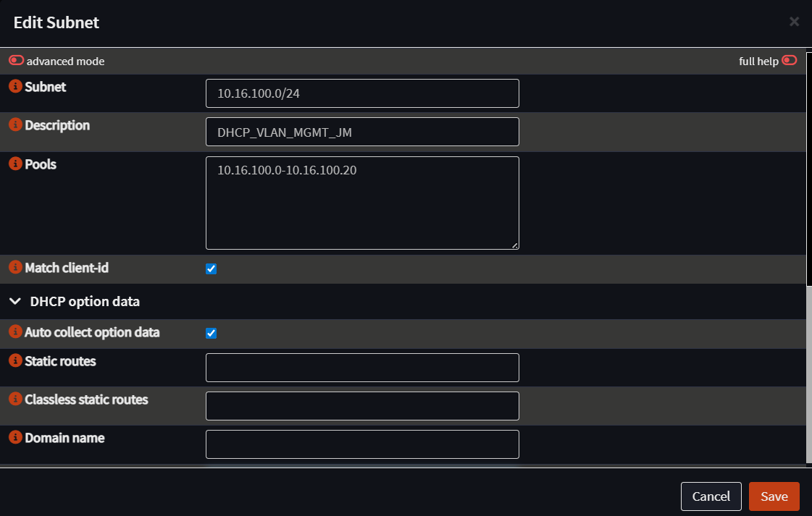Click the info icon beside Subnet
Screen dimensions: 812x516
15,86
